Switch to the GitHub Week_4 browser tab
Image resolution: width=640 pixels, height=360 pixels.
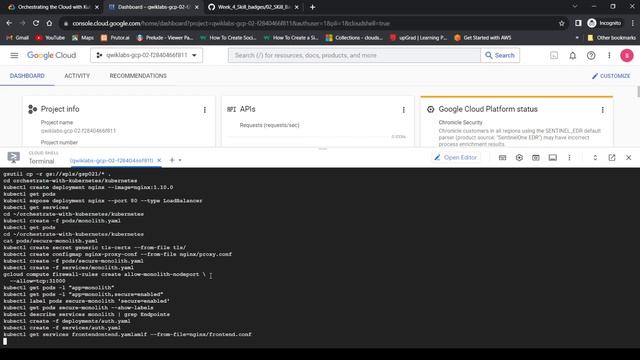click(253, 7)
